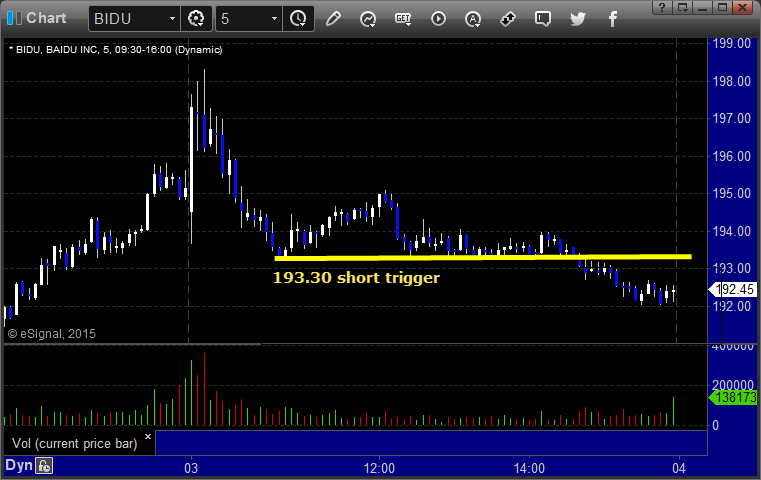Click the 200000 volume axis label
Screen dimensions: 761x480
pyautogui.click(x=733, y=385)
